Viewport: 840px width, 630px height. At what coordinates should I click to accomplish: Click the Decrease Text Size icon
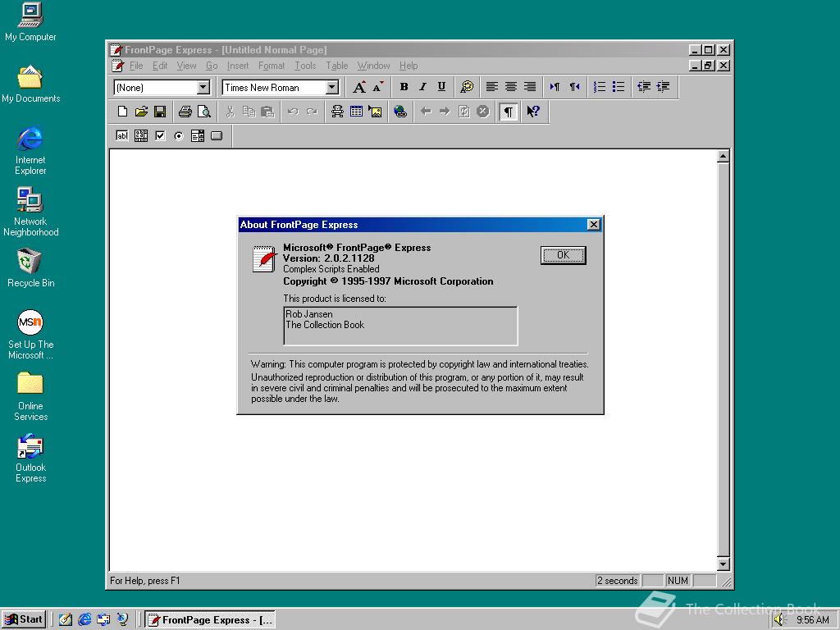click(378, 87)
